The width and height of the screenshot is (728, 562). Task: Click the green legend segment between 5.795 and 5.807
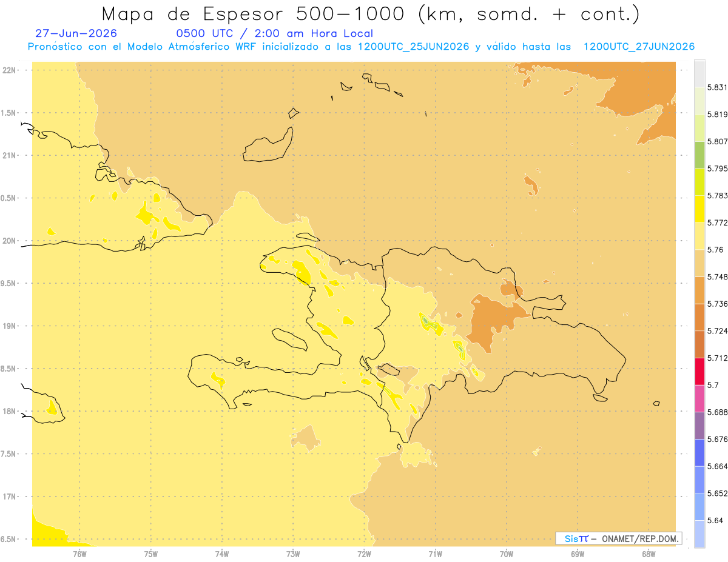pyautogui.click(x=699, y=155)
